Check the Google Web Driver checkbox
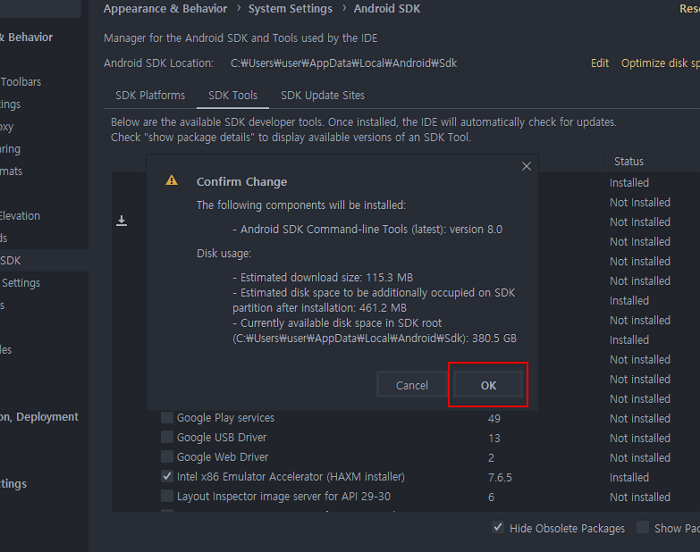This screenshot has width=700, height=552. click(167, 456)
